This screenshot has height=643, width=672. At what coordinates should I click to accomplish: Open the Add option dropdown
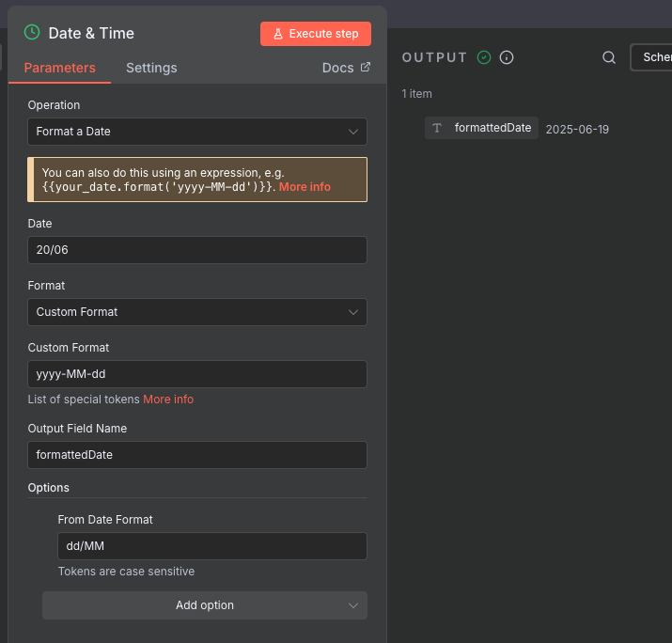205,605
